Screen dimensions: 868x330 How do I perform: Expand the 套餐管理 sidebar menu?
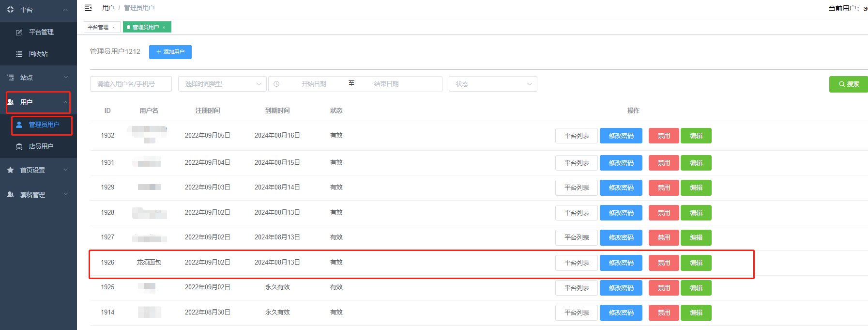click(x=38, y=195)
